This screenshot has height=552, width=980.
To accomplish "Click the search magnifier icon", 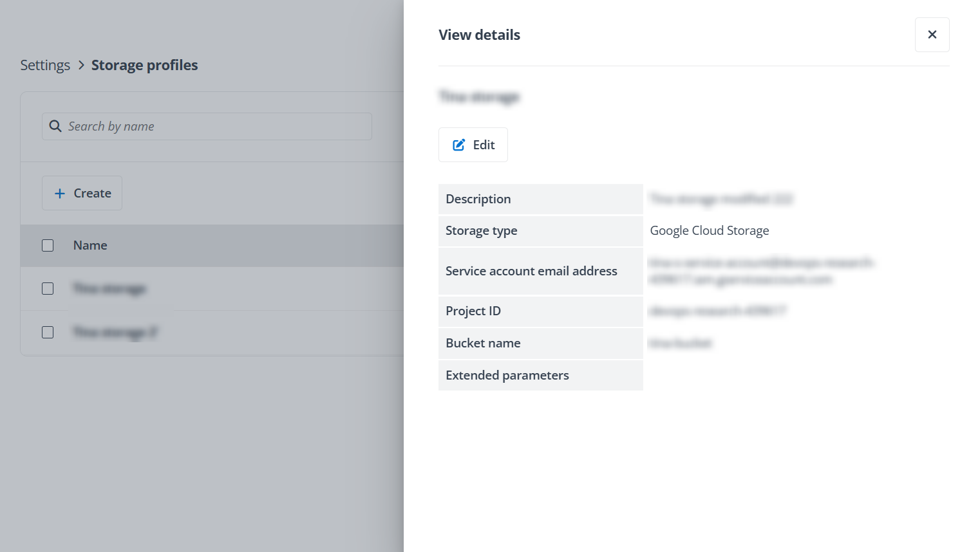I will click(55, 126).
